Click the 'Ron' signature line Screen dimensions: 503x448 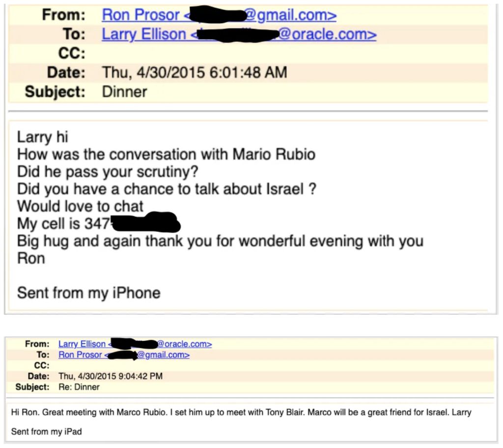tap(31, 258)
